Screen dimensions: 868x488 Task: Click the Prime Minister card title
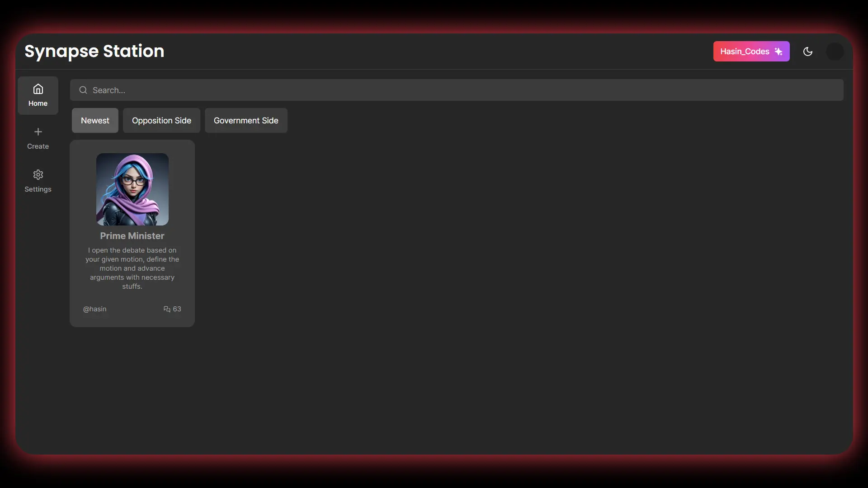tap(132, 236)
